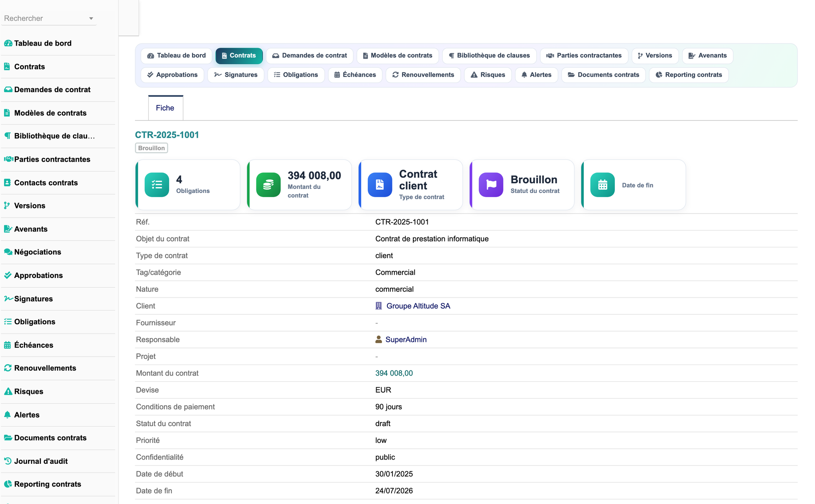Click the Documents contrats folder icon in sidebar
Viewport: 815px width, 504px height.
(x=8, y=438)
